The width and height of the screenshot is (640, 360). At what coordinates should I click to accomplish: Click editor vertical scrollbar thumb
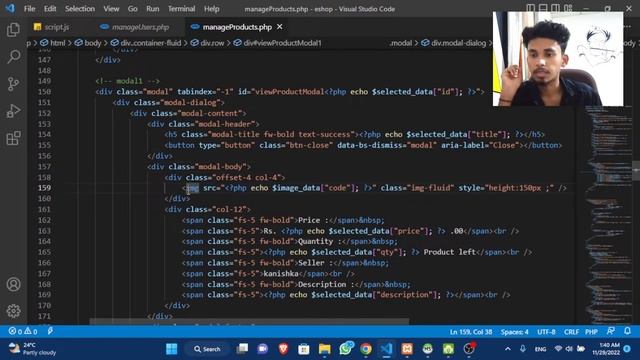tap(636, 171)
